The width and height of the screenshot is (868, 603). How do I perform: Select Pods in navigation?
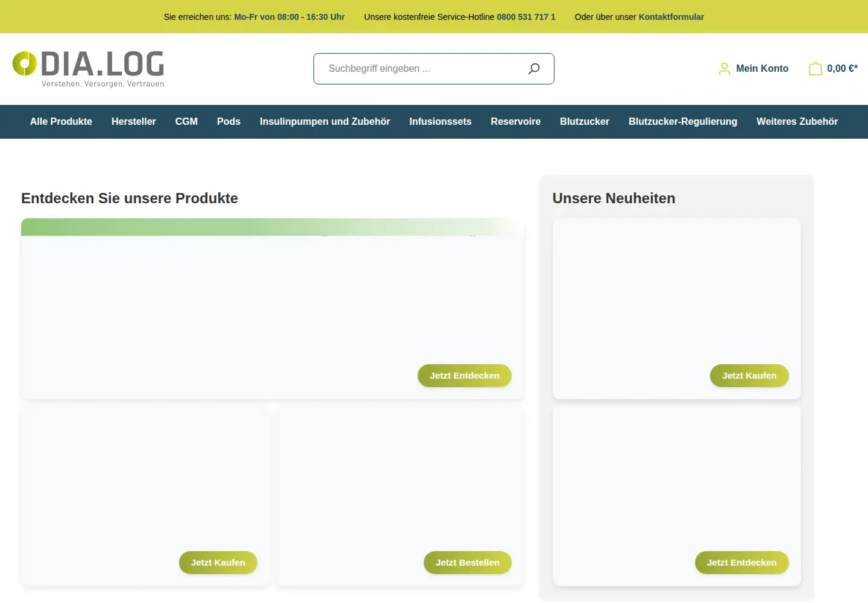(x=228, y=122)
